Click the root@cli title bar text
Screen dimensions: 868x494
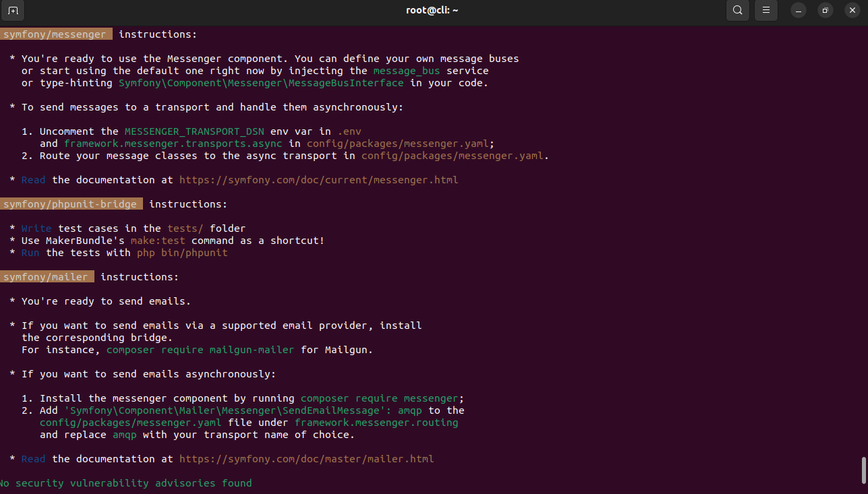(434, 10)
